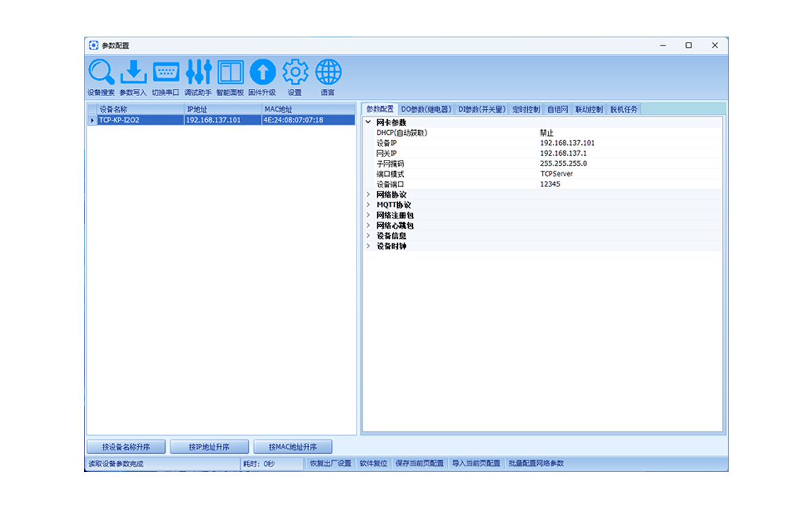Choose 语言 globe icon
This screenshot has width=812, height=508.
click(328, 72)
